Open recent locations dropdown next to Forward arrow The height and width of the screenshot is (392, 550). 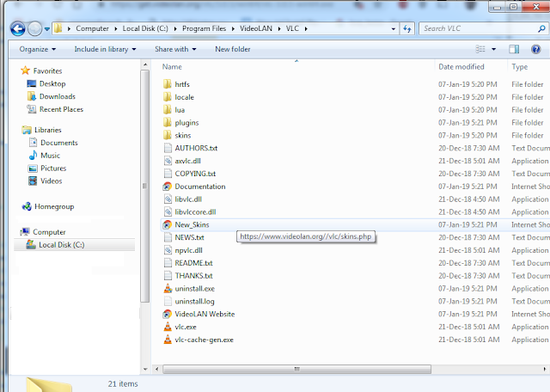[47, 29]
